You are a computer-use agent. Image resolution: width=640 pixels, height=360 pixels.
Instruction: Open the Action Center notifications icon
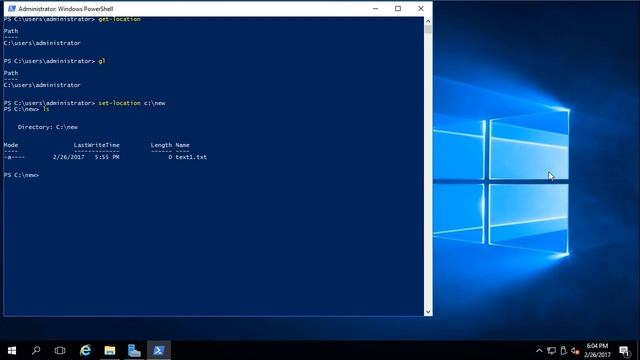pyautogui.click(x=624, y=351)
